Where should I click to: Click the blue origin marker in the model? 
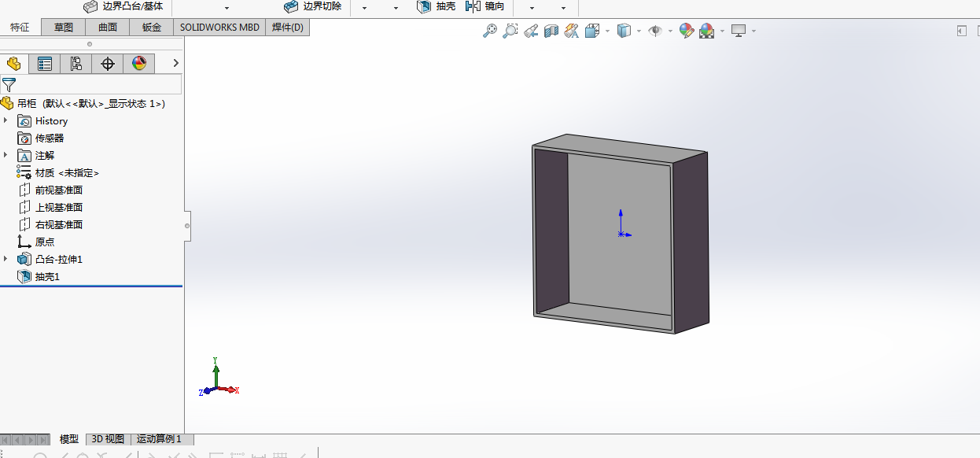[621, 234]
